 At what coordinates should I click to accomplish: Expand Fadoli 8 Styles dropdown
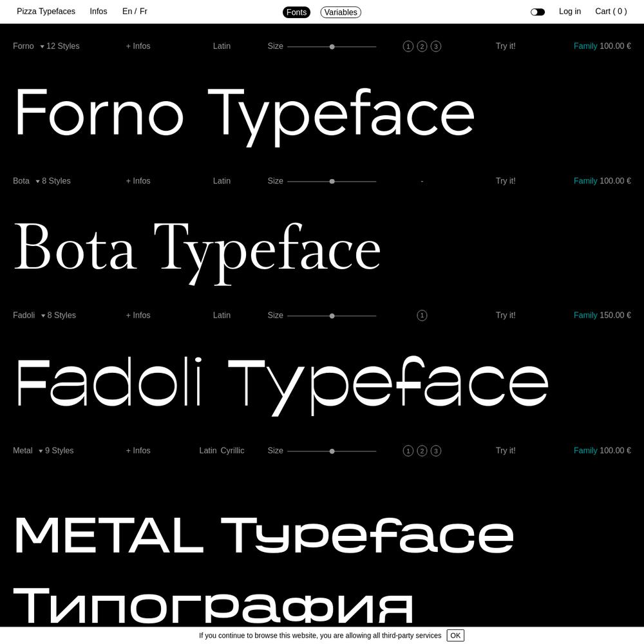pyautogui.click(x=59, y=316)
